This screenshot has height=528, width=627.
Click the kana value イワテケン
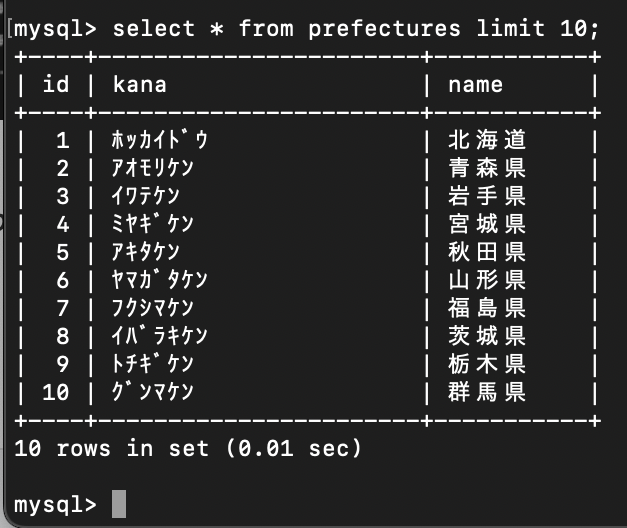point(146,196)
